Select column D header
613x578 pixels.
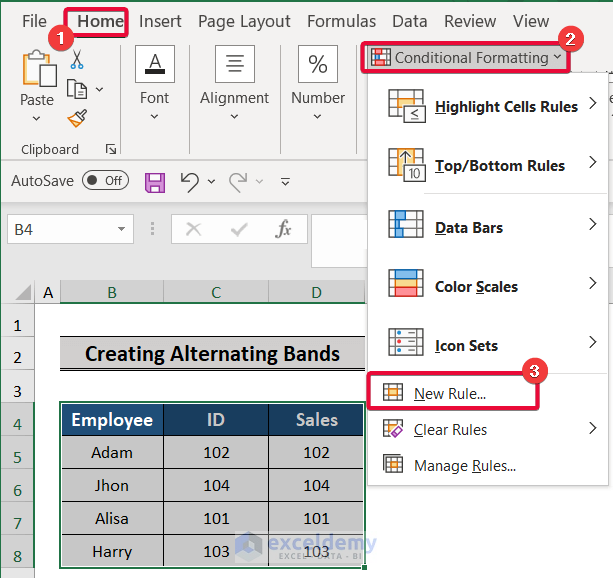click(x=317, y=292)
